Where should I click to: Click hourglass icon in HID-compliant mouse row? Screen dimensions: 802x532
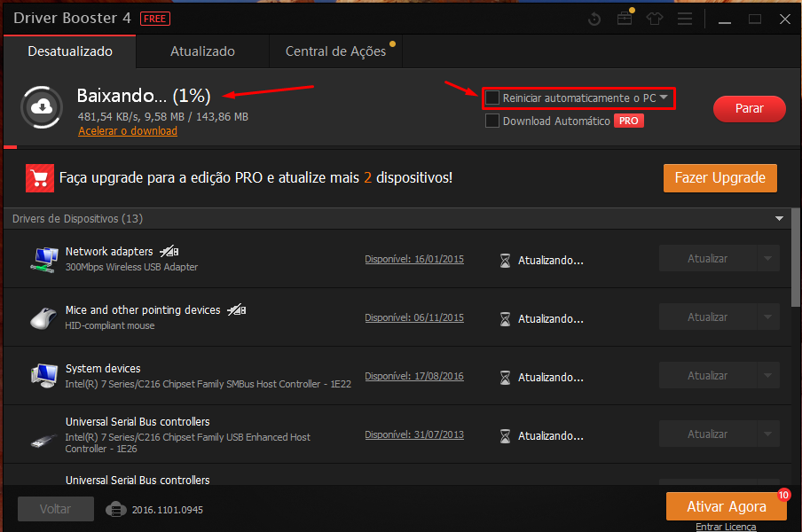505,319
